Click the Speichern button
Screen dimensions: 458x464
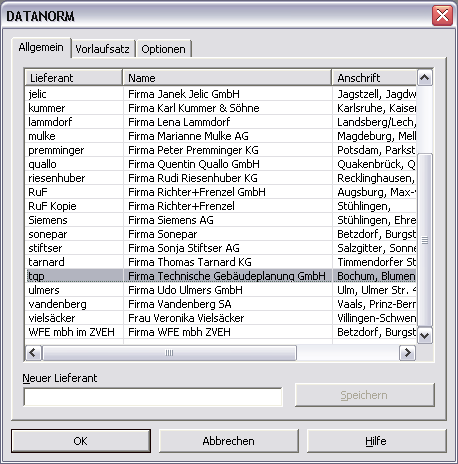[x=365, y=395]
